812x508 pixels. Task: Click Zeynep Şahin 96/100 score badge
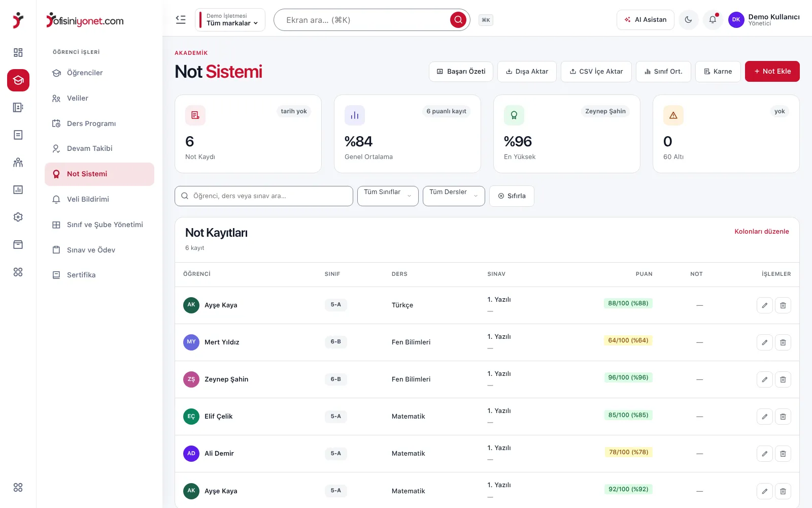tap(628, 377)
